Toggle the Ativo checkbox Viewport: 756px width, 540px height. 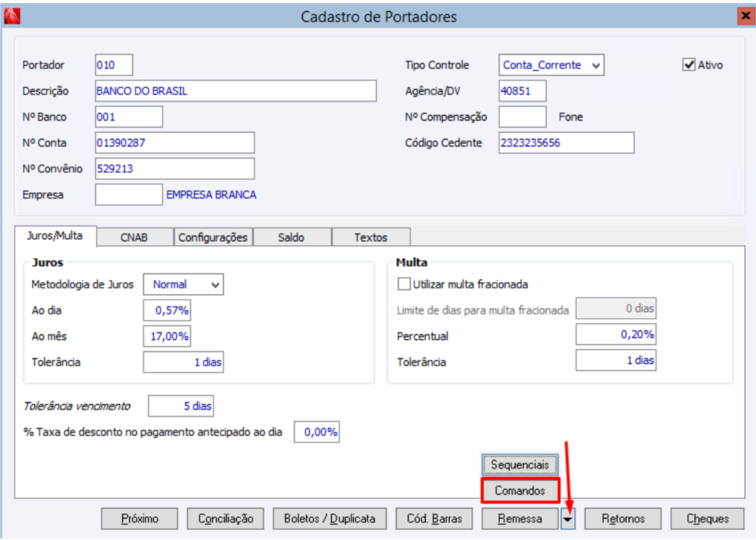coord(689,65)
